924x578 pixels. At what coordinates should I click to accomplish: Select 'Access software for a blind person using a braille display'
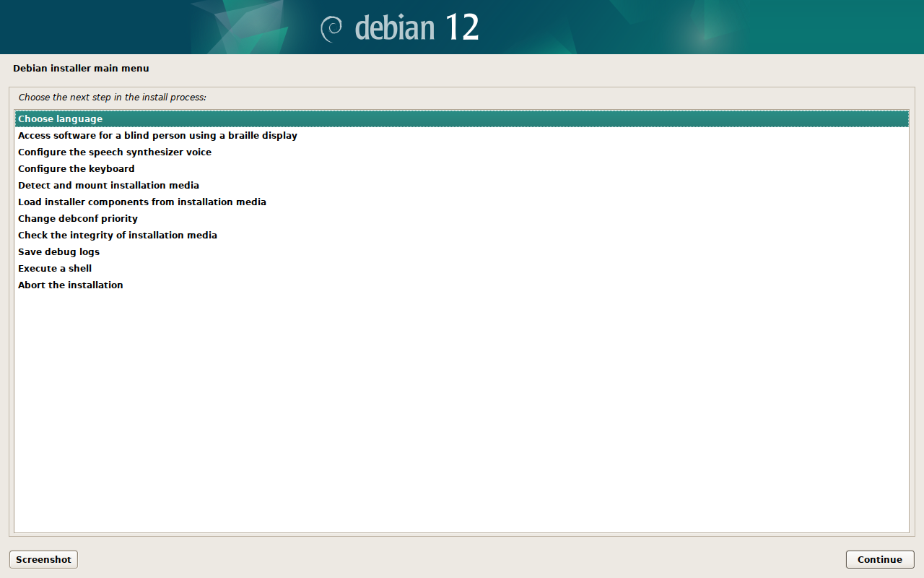[x=462, y=136]
